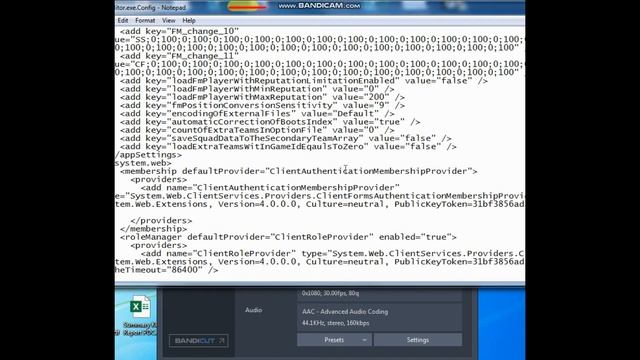
Task: Click the Presets button in Bandicam
Action: point(334,340)
